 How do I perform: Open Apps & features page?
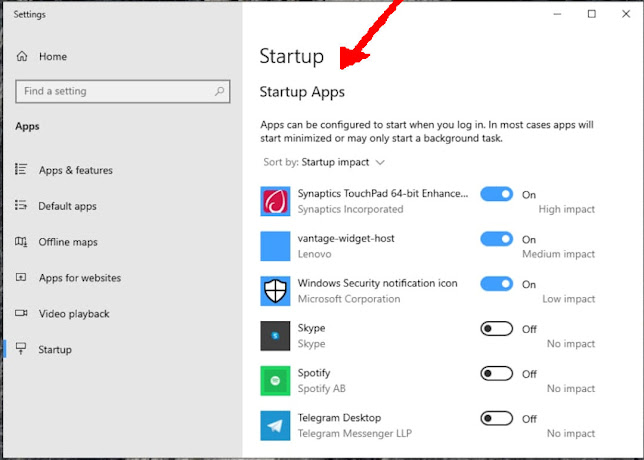click(x=76, y=170)
